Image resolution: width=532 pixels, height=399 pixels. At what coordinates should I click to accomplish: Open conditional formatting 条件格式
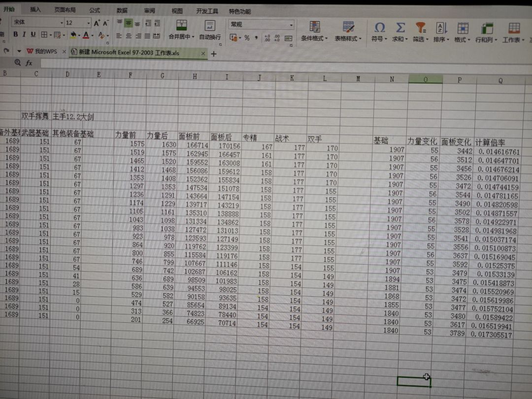point(314,31)
